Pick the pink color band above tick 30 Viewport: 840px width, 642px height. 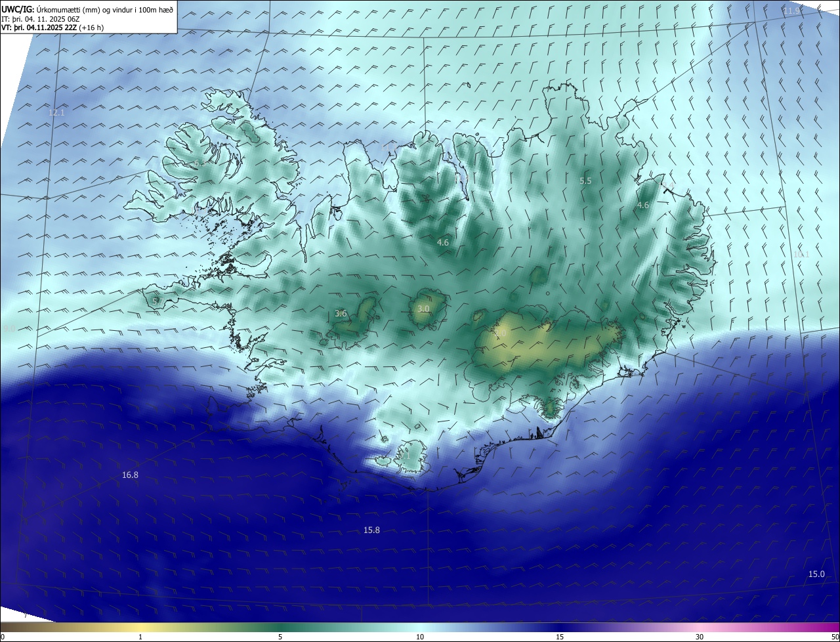700,627
